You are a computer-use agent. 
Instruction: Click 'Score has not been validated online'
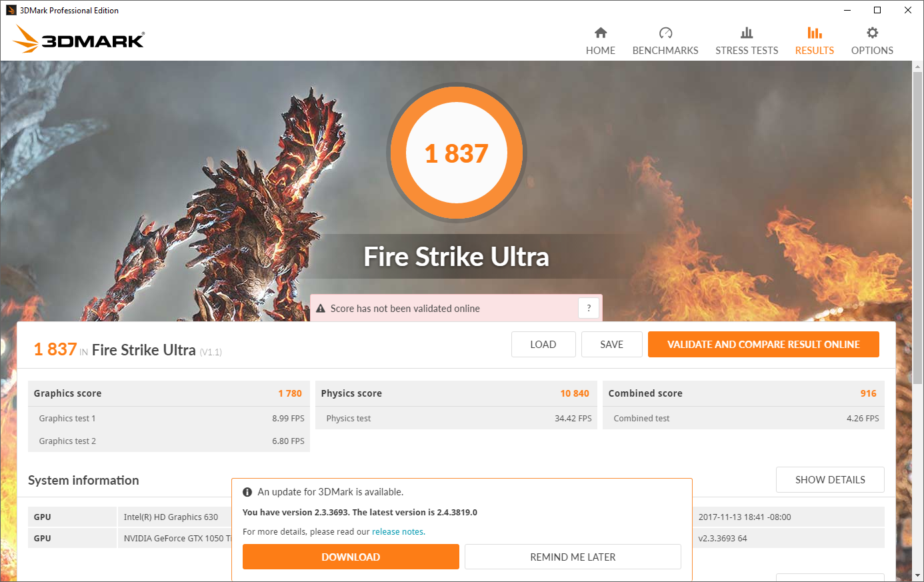point(405,309)
